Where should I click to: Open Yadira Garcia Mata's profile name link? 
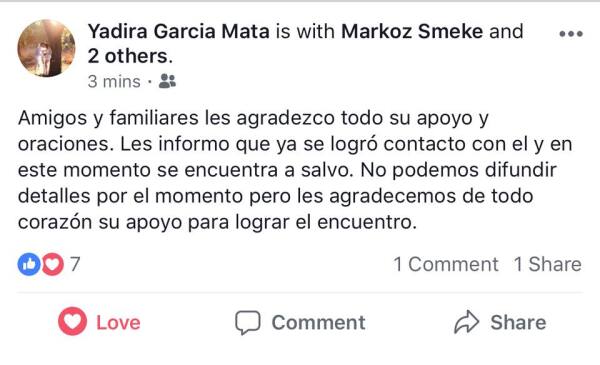(x=178, y=31)
